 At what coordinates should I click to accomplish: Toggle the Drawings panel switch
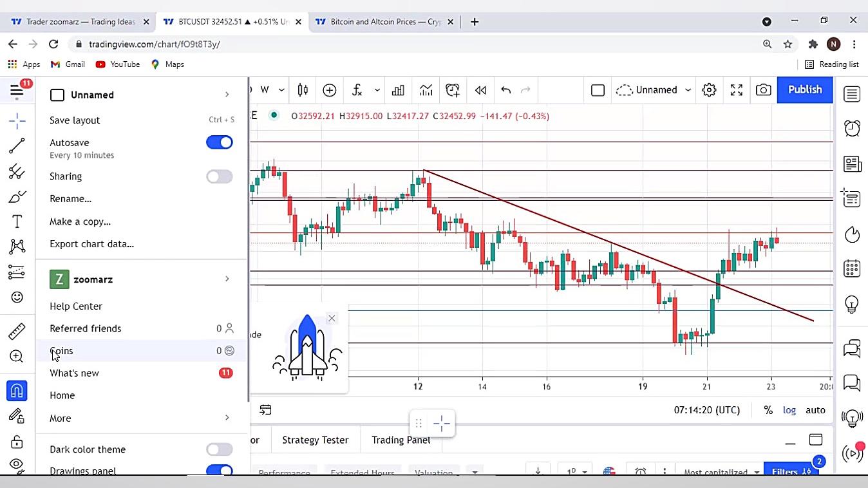220,471
